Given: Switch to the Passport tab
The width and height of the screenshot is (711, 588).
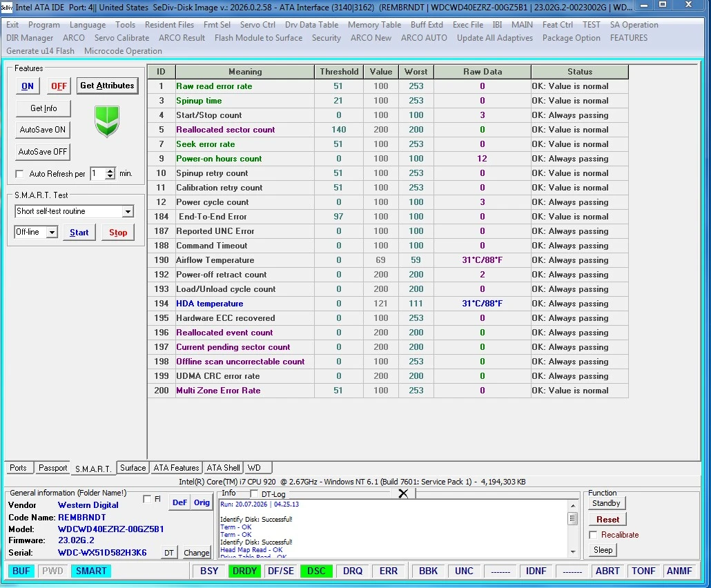Looking at the screenshot, I should coord(52,468).
